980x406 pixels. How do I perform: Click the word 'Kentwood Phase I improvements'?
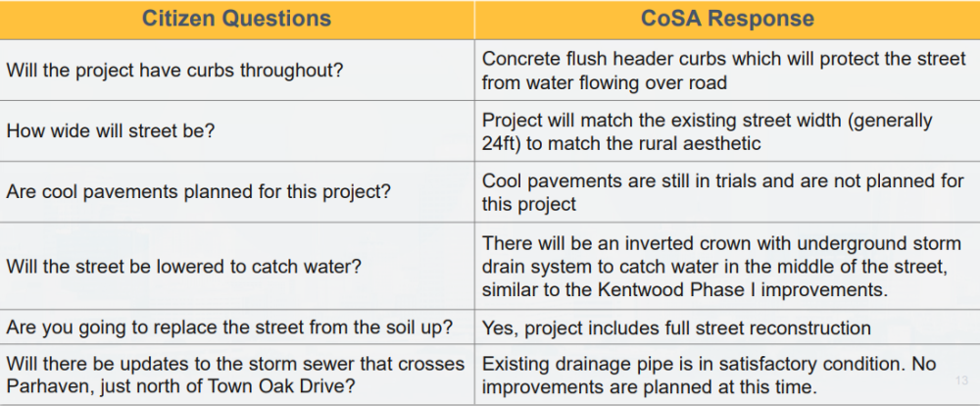pyautogui.click(x=741, y=290)
